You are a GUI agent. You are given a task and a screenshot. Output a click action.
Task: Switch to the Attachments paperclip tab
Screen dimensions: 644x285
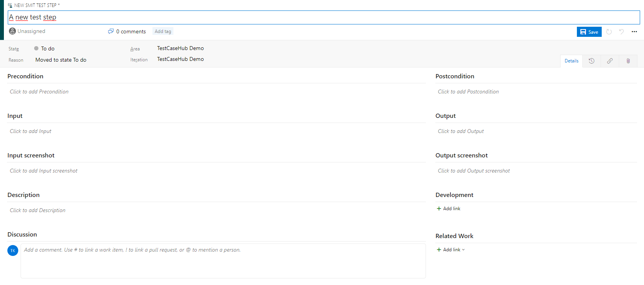628,61
